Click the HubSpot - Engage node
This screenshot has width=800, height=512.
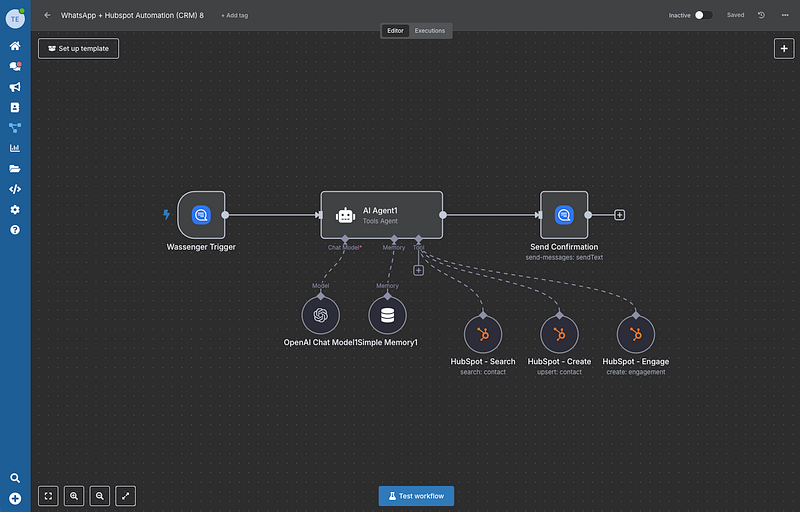coord(636,334)
